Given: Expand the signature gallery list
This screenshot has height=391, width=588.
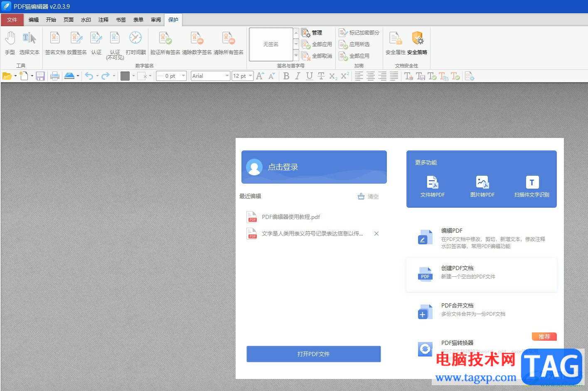Looking at the screenshot, I should pos(296,56).
